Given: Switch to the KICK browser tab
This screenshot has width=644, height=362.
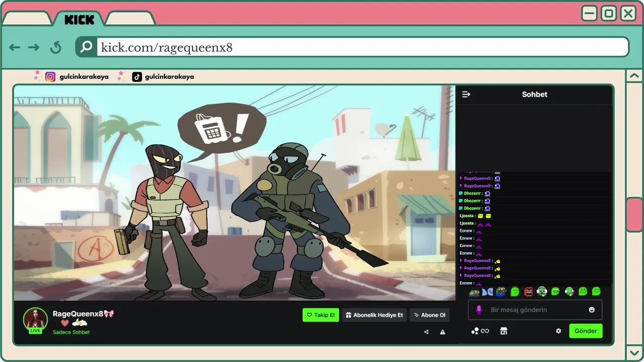Looking at the screenshot, I should click(79, 19).
